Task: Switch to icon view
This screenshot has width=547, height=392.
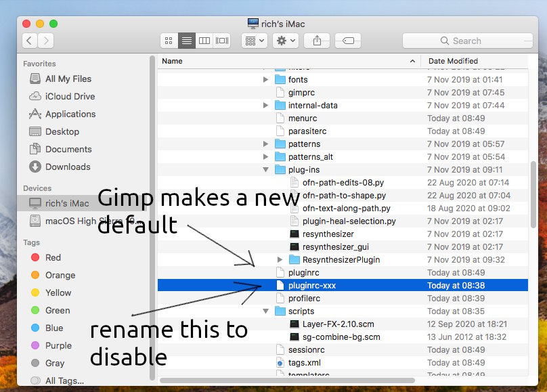Action: (x=169, y=41)
